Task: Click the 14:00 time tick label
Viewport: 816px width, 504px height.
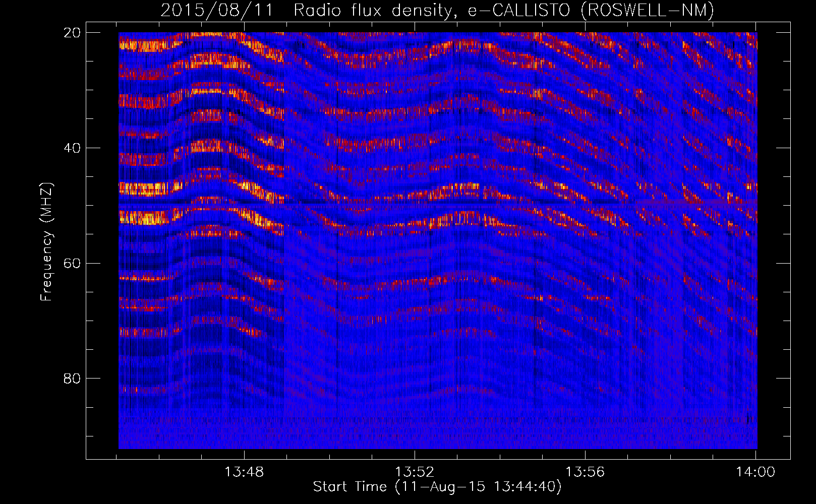Action: tap(755, 472)
